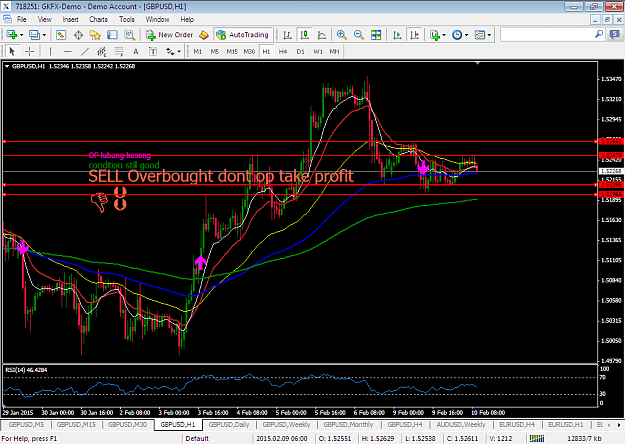Zoom out of the chart
625x444 pixels.
pyautogui.click(x=359, y=35)
